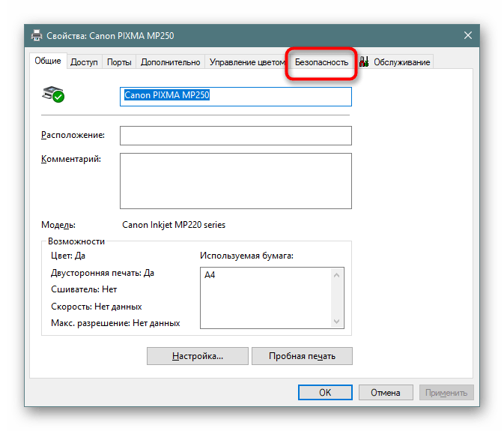Click the Макс. разрешение: Нет данных text
Screen dimensions: 504x431
point(115,323)
